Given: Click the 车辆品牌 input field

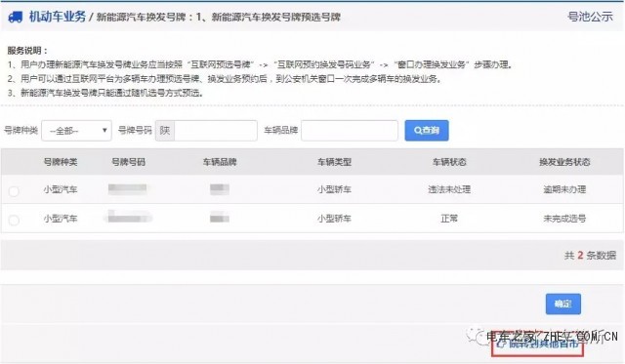Looking at the screenshot, I should [x=350, y=130].
